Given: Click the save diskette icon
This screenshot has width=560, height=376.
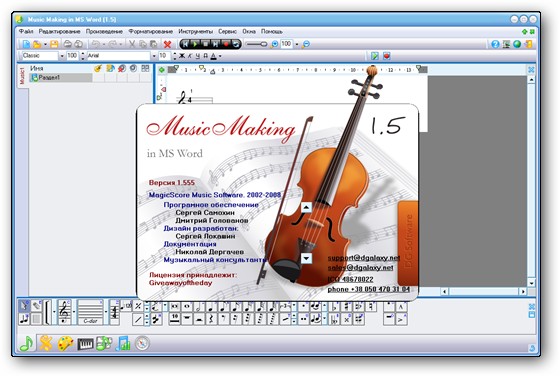Looking at the screenshot, I should coord(54,44).
